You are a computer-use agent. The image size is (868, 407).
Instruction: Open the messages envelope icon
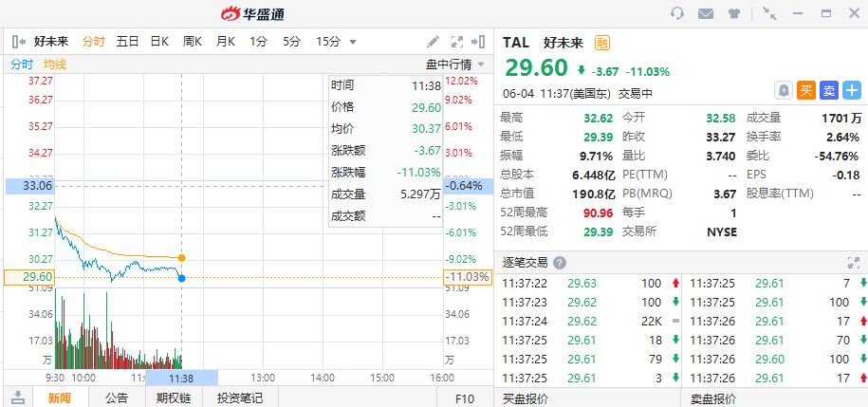coord(705,14)
